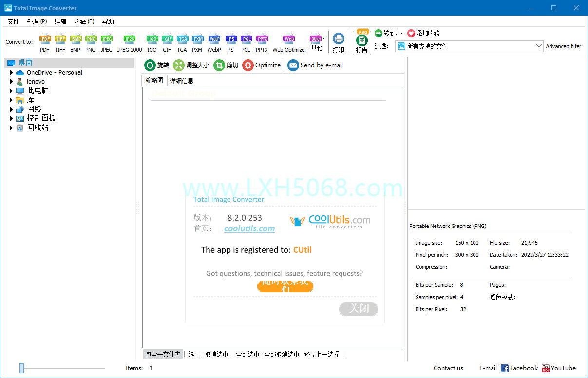Click the E-mail link in status bar
Image resolution: width=588 pixels, height=378 pixels.
click(x=488, y=368)
